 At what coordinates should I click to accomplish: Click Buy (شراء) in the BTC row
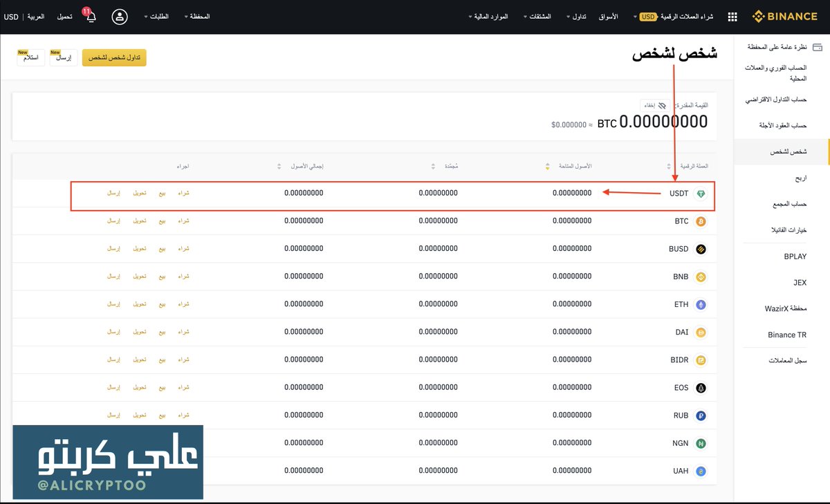click(x=183, y=221)
